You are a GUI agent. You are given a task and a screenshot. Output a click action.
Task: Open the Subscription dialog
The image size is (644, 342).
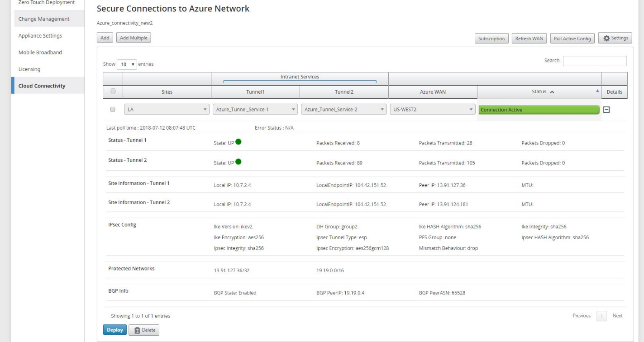click(492, 39)
